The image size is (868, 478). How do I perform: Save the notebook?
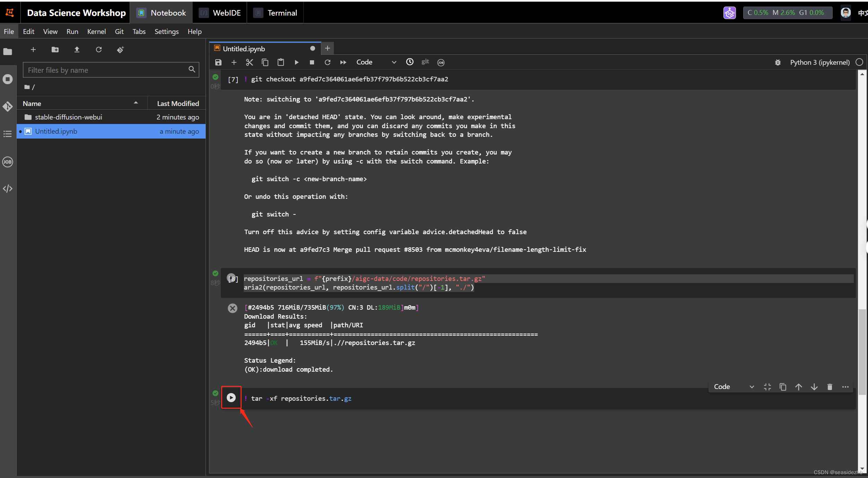pyautogui.click(x=218, y=62)
